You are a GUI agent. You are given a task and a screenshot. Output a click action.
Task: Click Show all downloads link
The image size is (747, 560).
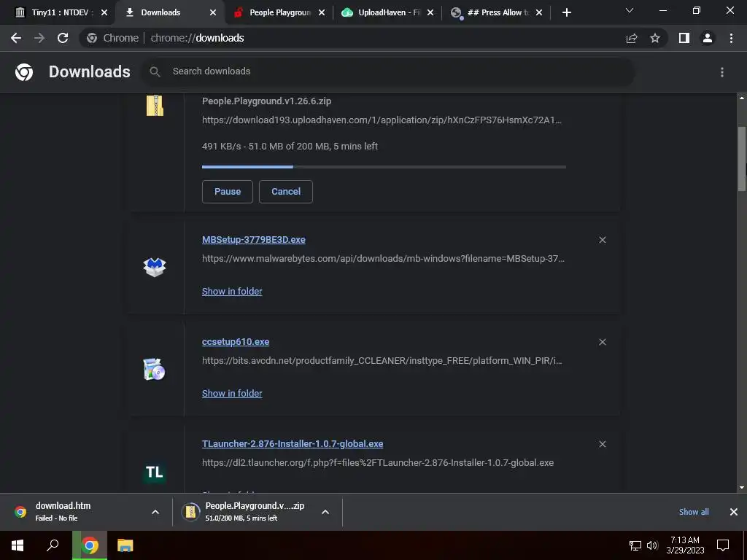[x=694, y=512]
